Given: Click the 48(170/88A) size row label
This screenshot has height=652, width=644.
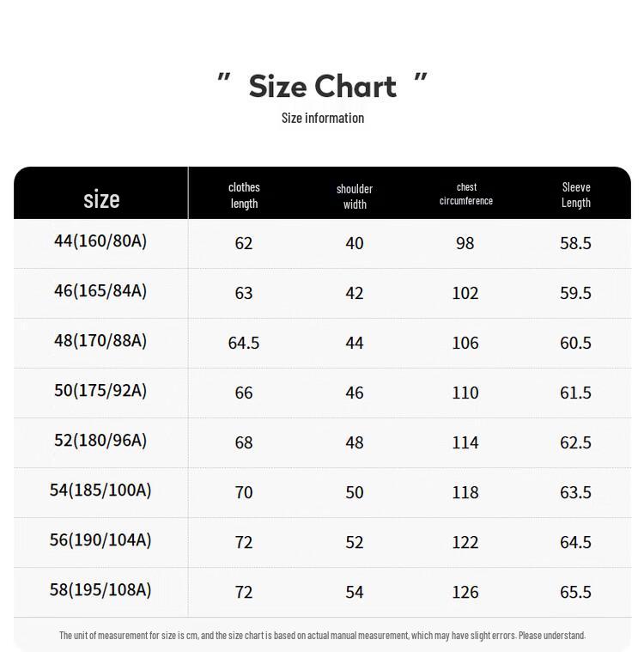Looking at the screenshot, I should (100, 341).
